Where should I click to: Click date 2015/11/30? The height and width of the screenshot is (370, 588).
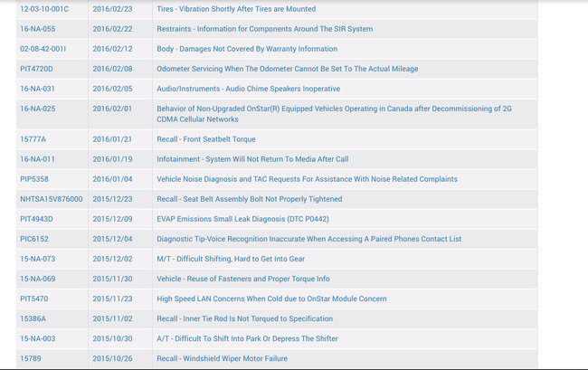112,279
